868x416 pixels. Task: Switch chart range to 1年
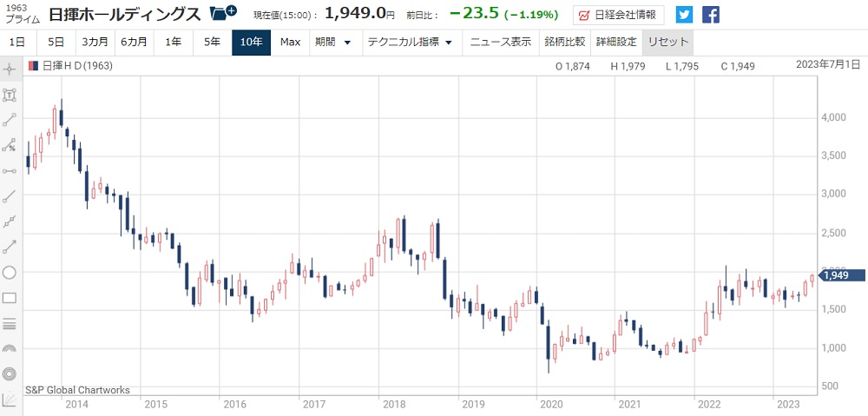coord(174,43)
